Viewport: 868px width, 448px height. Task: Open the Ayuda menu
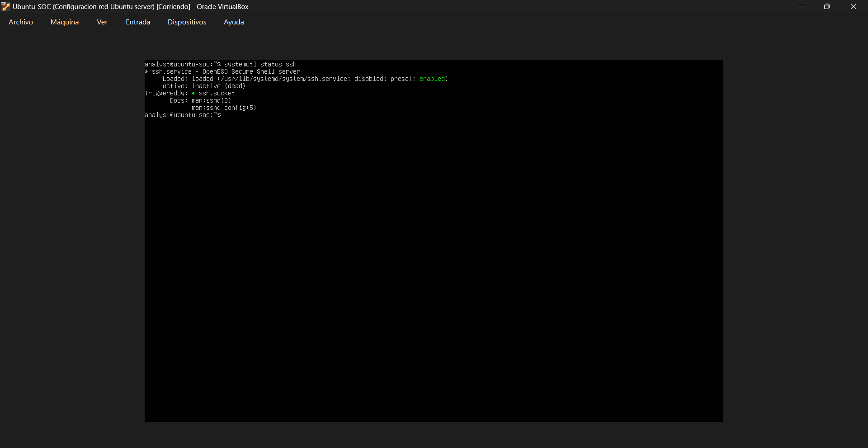[x=234, y=22]
